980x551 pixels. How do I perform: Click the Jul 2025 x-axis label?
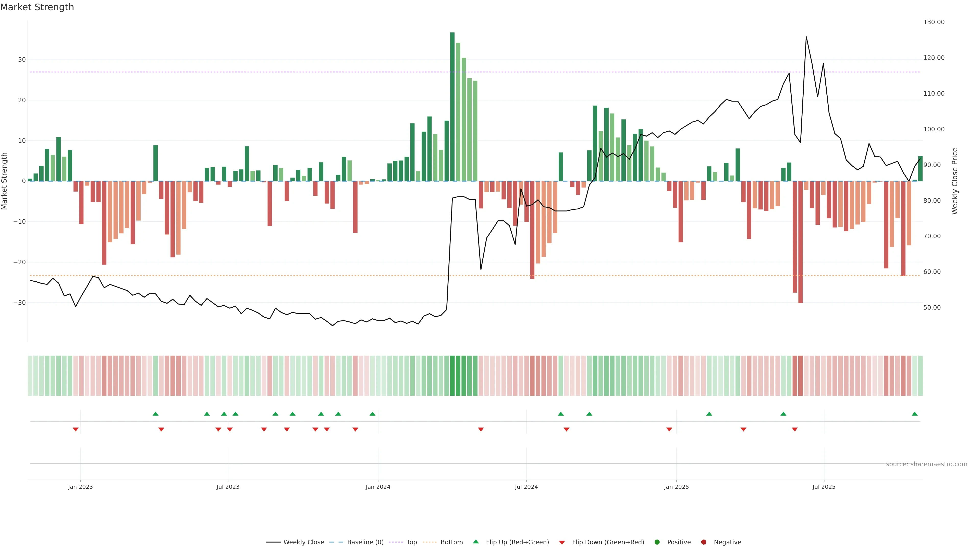click(824, 487)
